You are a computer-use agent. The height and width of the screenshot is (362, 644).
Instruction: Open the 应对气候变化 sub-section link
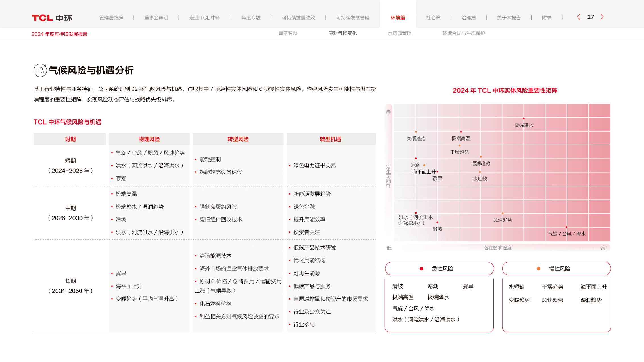coord(342,33)
